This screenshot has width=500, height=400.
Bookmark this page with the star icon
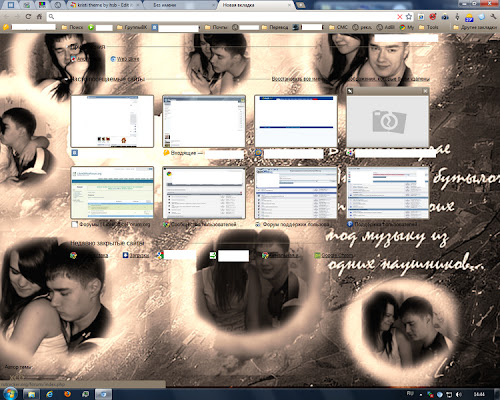pos(409,16)
